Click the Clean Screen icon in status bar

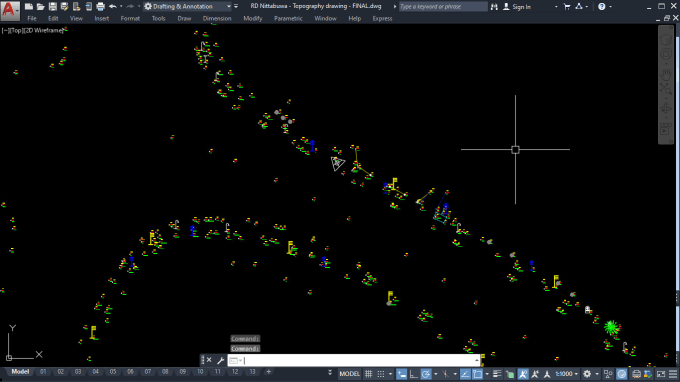pyautogui.click(x=660, y=374)
